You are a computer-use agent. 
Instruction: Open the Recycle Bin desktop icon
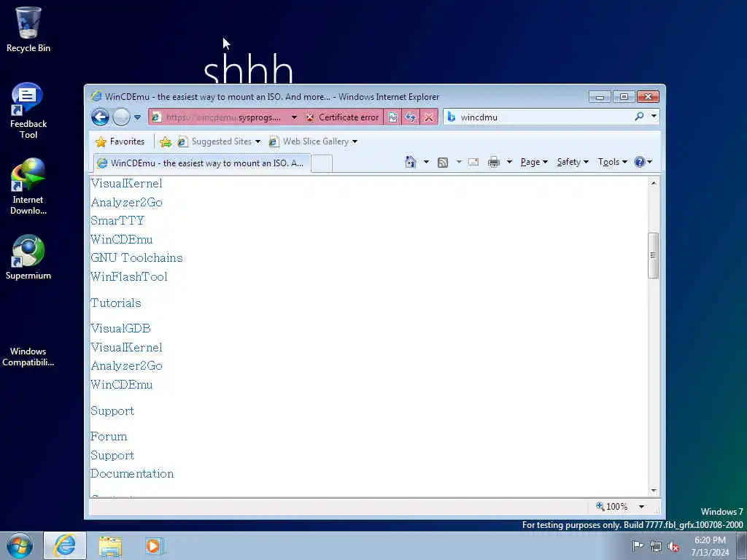[28, 29]
